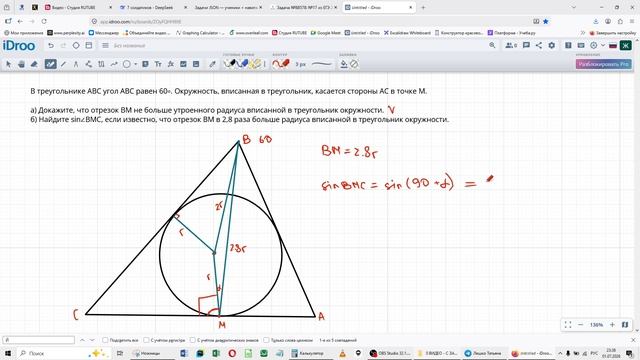Open OBS Studio from the taskbar
640x360 pixels.
coord(389,353)
